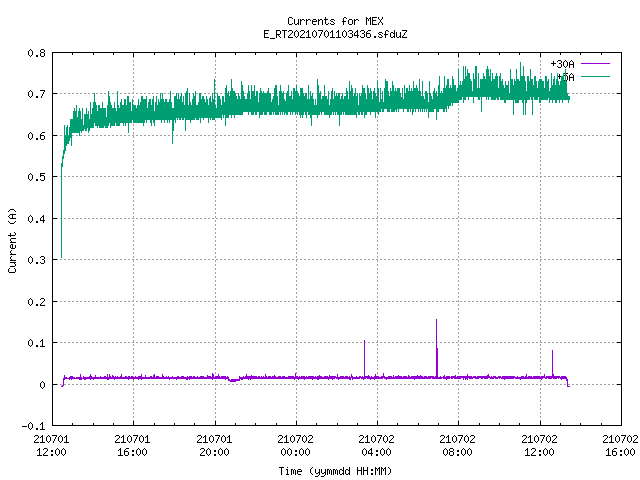640x480 pixels.
Task: Click the x-axis label '210702 00:00'
Action: [295, 446]
